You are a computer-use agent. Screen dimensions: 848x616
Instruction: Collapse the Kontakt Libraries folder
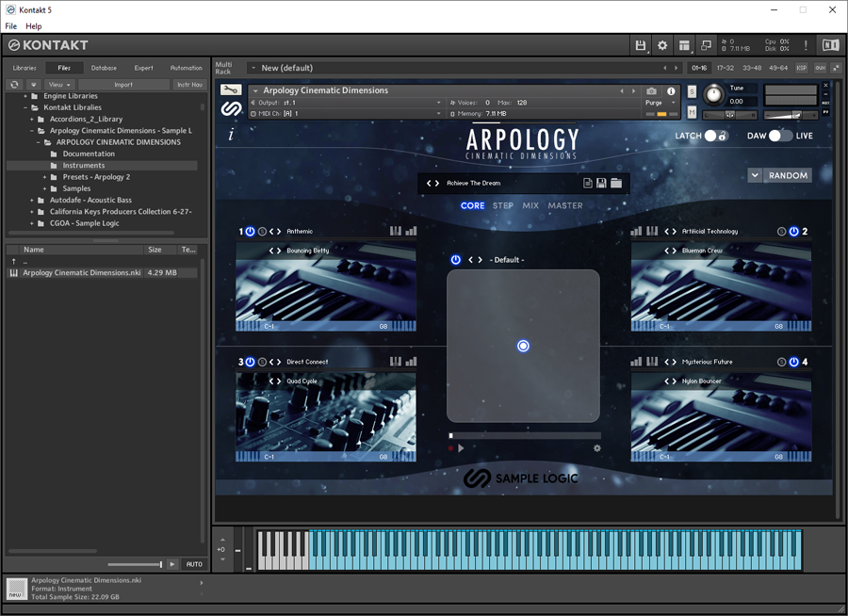(25, 107)
